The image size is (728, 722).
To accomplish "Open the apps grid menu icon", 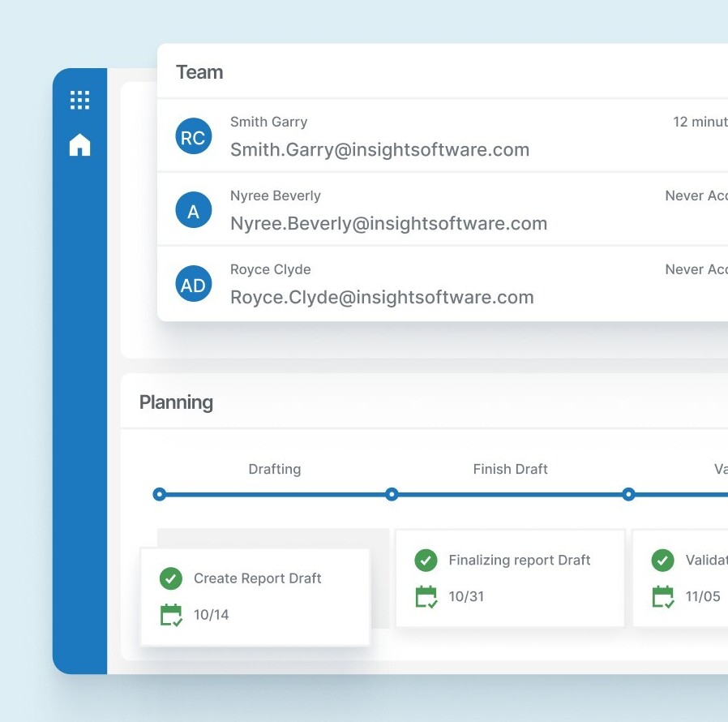I will point(79,100).
